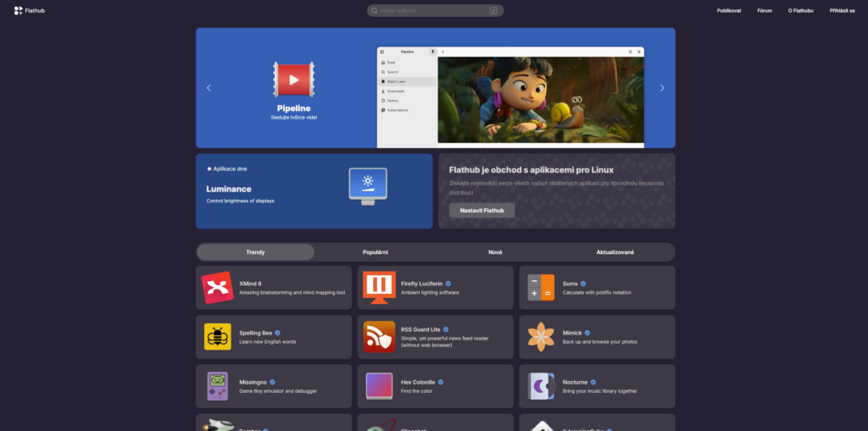Click 'Amazing brainstorming and mind mapping tool'
The height and width of the screenshot is (431, 868).
(292, 293)
